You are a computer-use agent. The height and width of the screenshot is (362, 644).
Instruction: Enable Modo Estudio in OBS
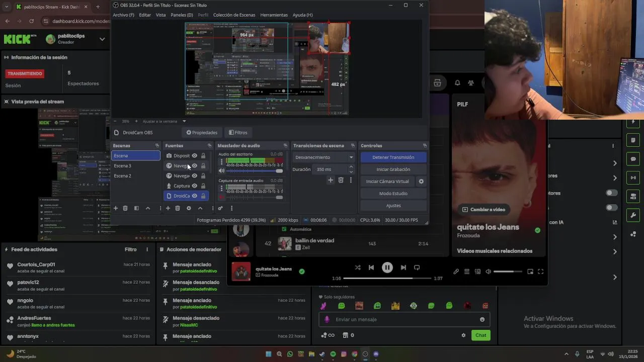[393, 194]
